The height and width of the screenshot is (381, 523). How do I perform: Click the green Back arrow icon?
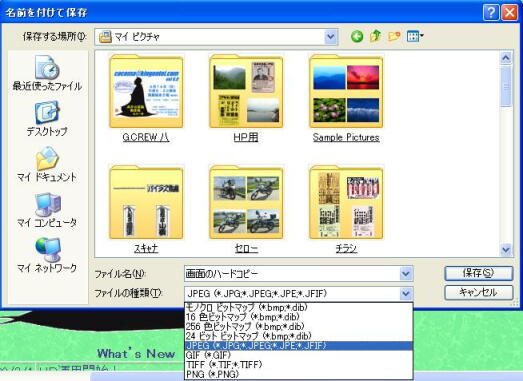(357, 36)
